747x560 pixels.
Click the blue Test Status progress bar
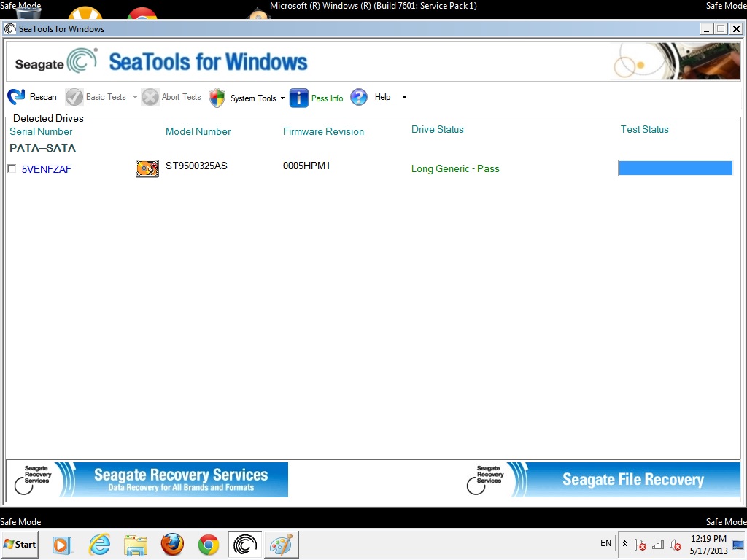[675, 168]
